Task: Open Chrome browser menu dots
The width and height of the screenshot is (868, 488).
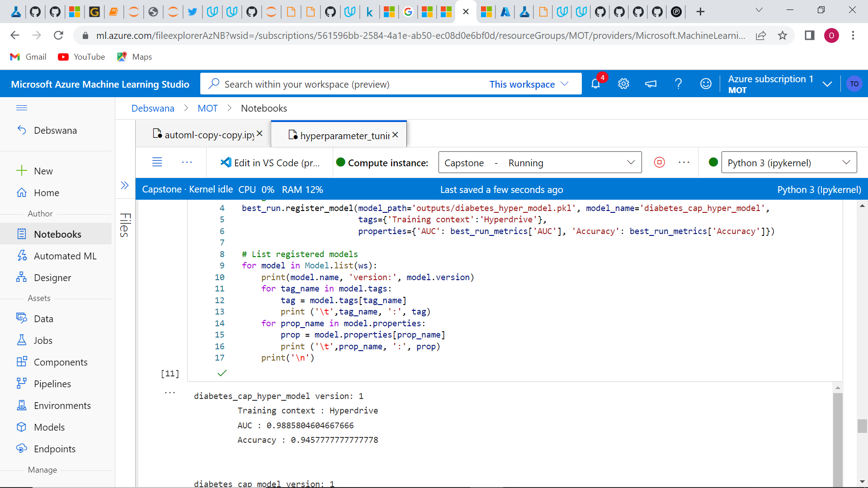Action: [x=853, y=35]
